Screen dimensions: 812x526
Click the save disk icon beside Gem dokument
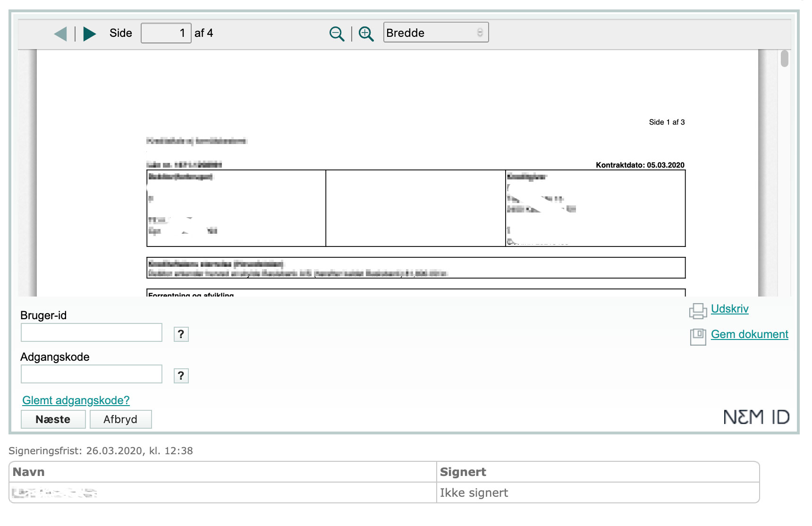pyautogui.click(x=698, y=336)
